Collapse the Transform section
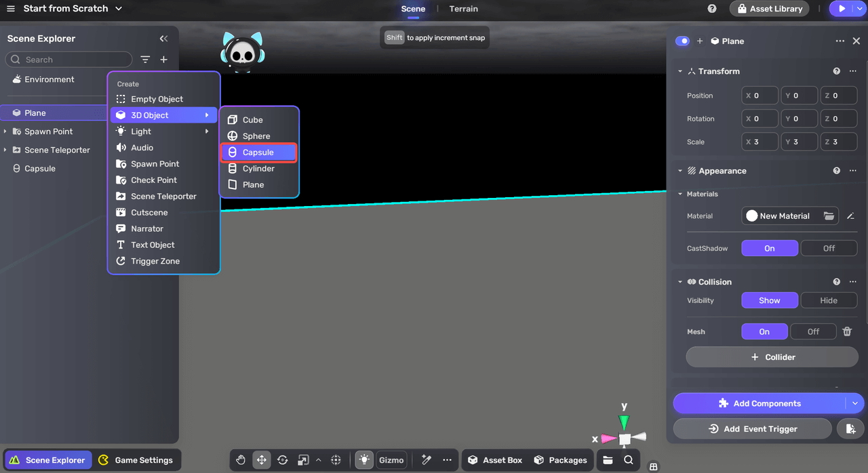Image resolution: width=868 pixels, height=473 pixels. 680,71
